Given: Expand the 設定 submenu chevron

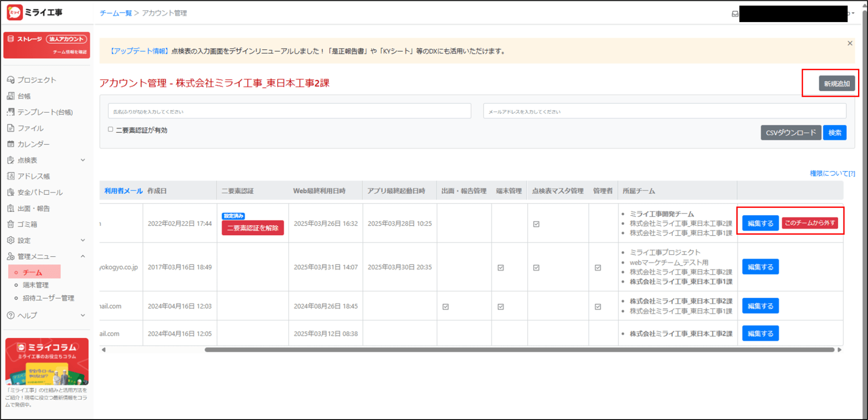Looking at the screenshot, I should 83,240.
